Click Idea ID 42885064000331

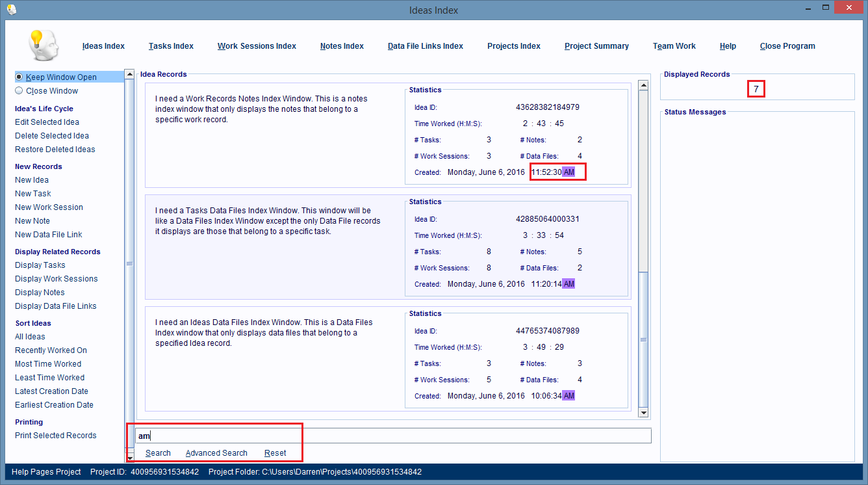(547, 219)
